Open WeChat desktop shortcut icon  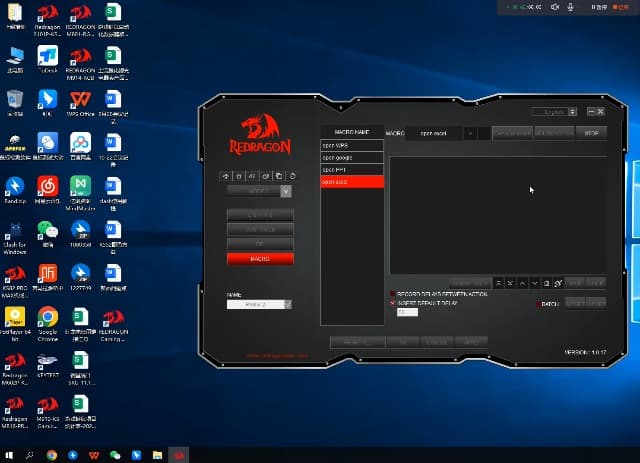point(48,234)
